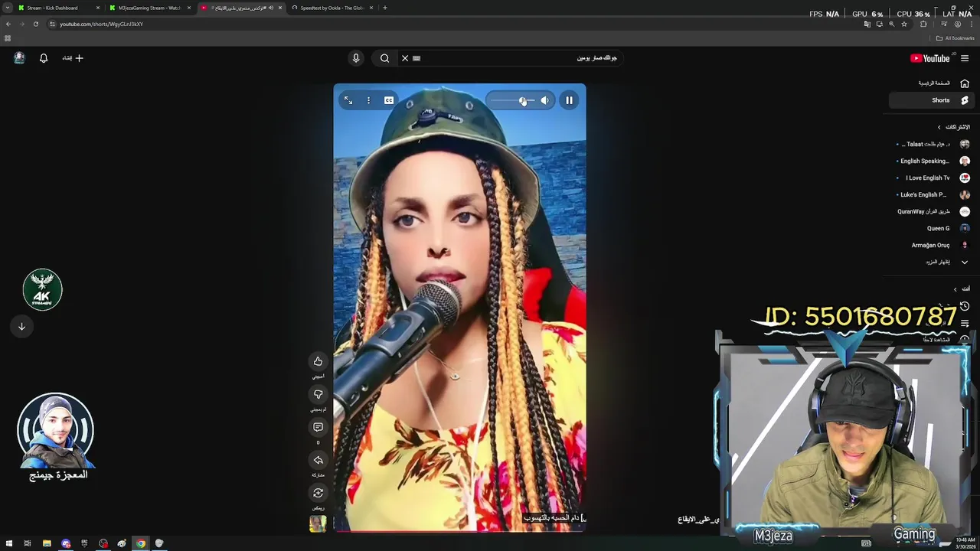The height and width of the screenshot is (551, 980).
Task: Open History icon in the sidebar
Action: tap(965, 306)
